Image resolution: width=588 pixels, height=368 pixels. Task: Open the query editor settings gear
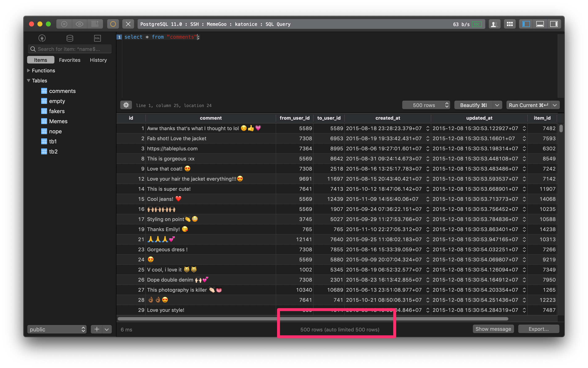[126, 105]
